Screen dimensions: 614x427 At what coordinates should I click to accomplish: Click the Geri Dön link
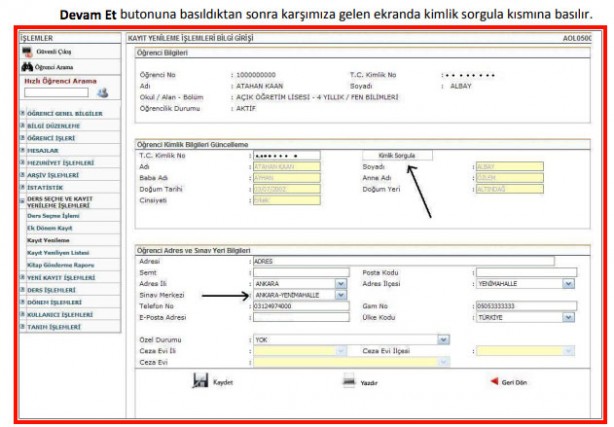(514, 382)
